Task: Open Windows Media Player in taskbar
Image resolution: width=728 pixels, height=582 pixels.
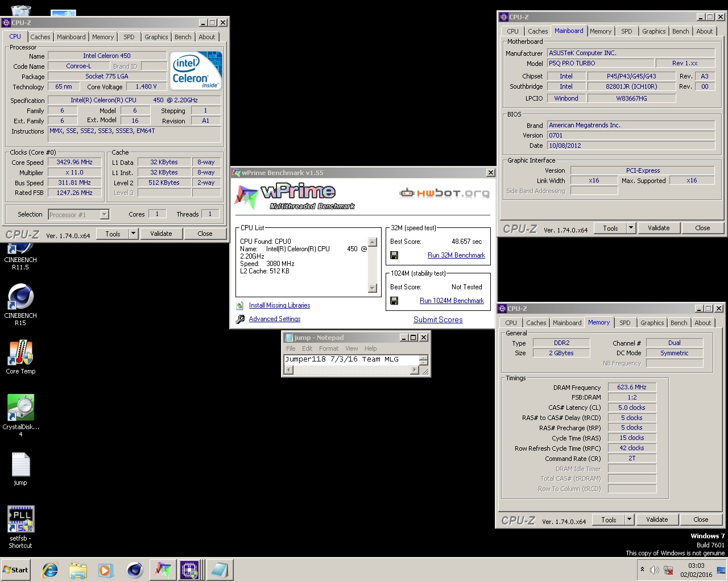Action: coord(106,570)
